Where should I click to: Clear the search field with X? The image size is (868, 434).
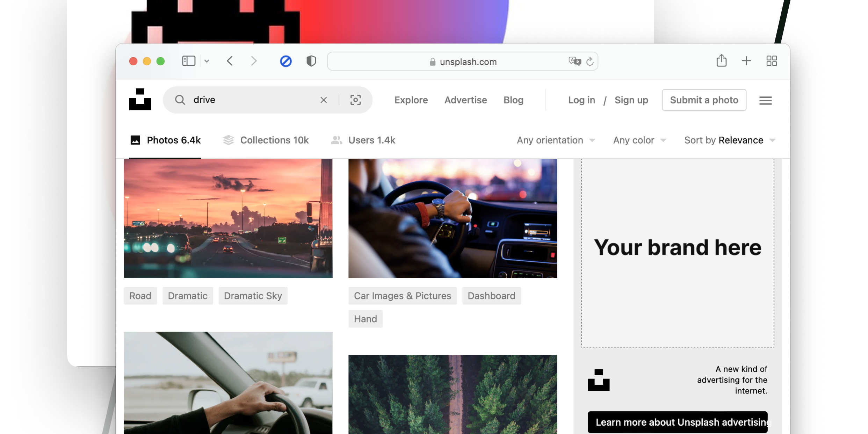tap(324, 100)
